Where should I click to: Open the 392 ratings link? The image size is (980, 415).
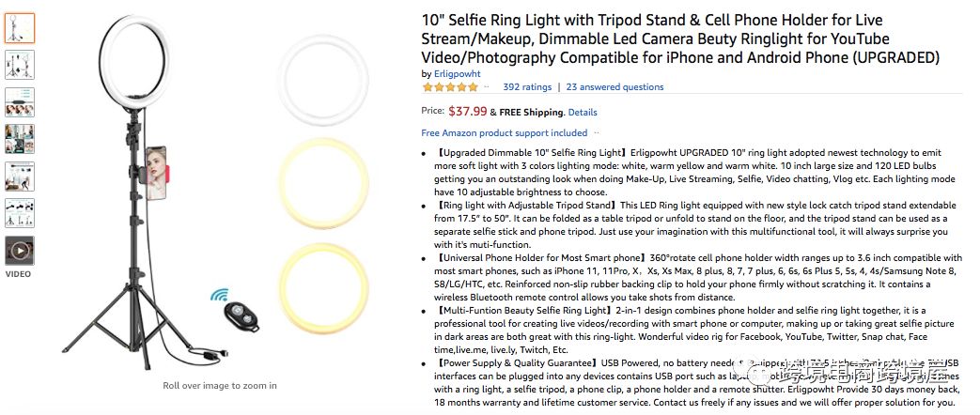(x=527, y=87)
